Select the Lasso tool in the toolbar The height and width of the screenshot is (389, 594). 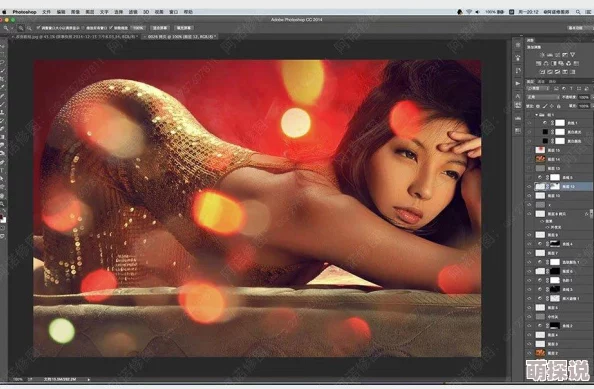point(3,63)
